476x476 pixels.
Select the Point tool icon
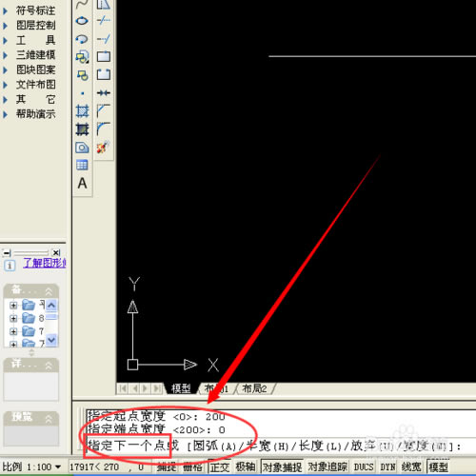click(x=83, y=93)
